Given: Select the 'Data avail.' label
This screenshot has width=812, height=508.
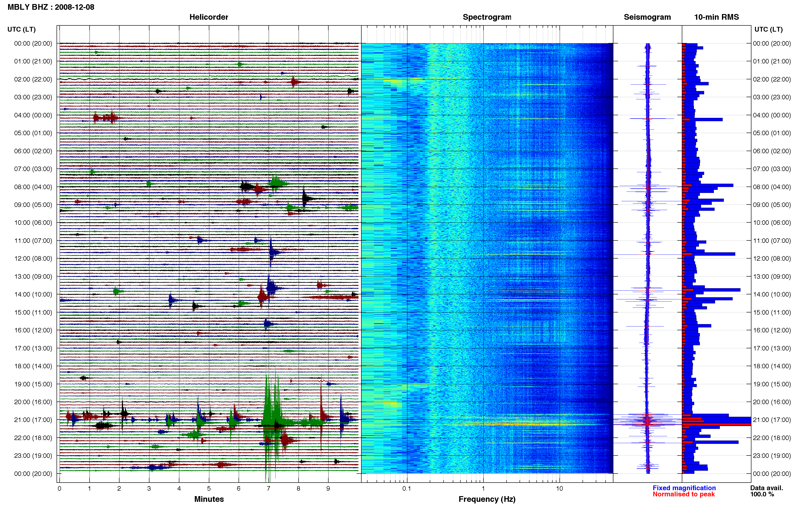Looking at the screenshot, I should (x=767, y=488).
